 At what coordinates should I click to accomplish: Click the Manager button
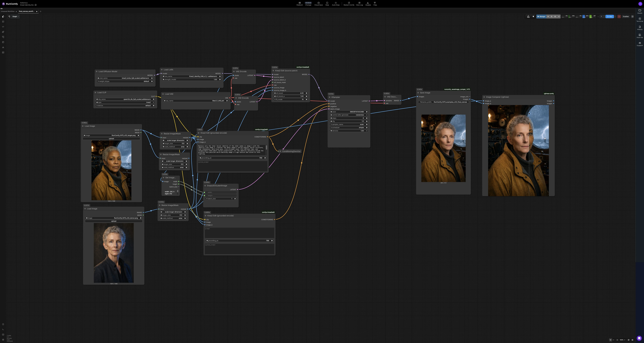pos(541,17)
